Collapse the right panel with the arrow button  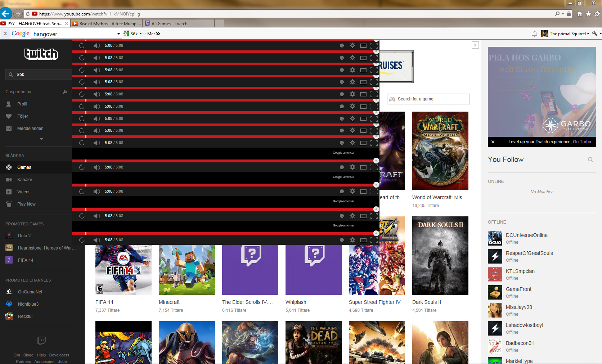point(475,45)
